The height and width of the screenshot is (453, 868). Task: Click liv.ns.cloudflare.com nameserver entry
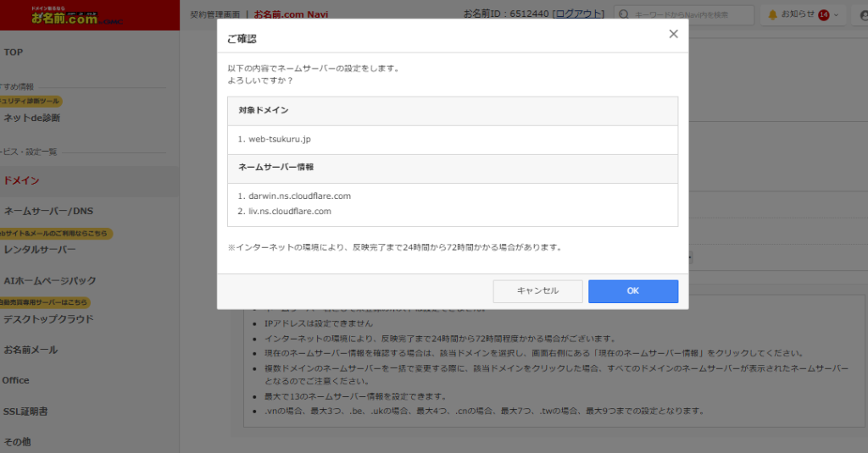coord(290,212)
